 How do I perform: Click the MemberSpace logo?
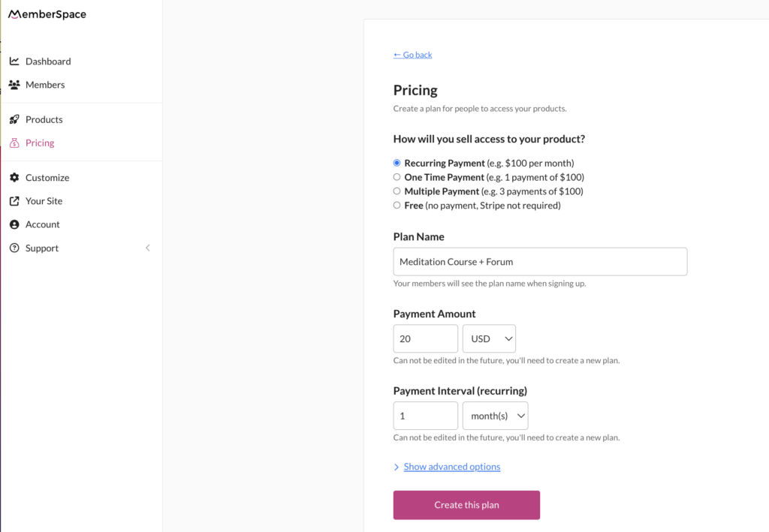pyautogui.click(x=47, y=14)
